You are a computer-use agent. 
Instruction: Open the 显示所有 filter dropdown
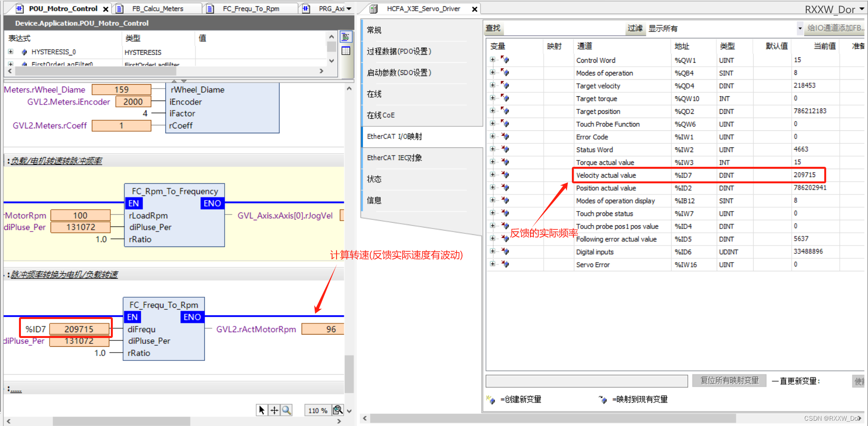tap(800, 28)
